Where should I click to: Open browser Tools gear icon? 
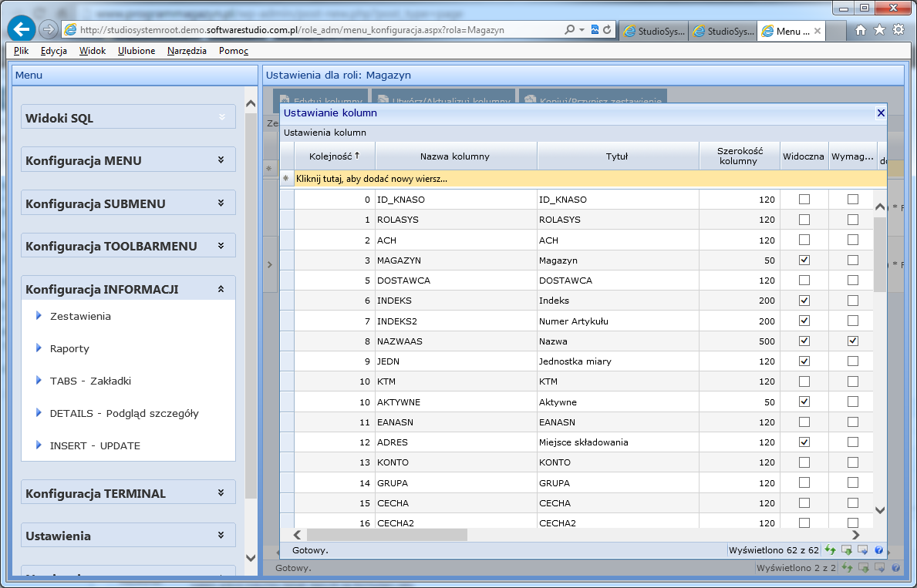pos(898,30)
